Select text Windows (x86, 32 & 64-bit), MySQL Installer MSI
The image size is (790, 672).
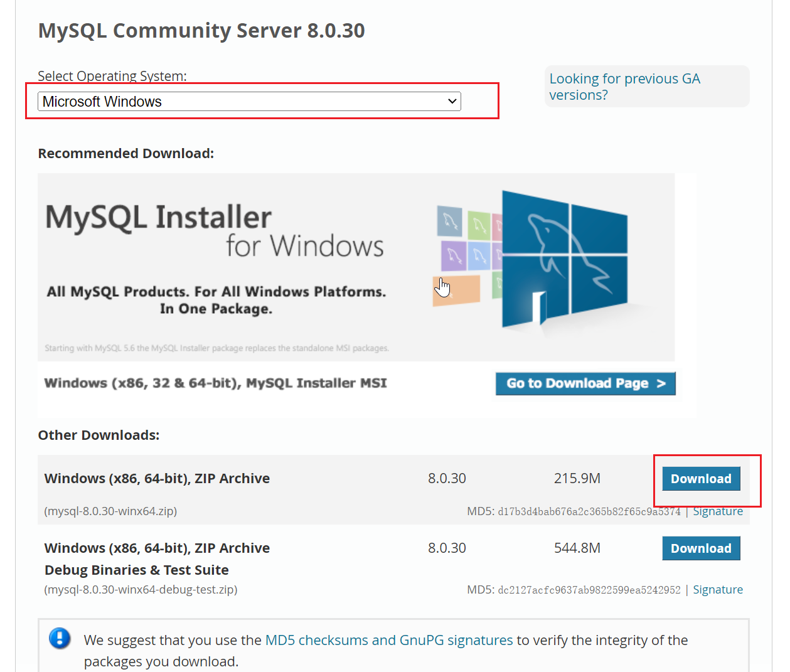click(215, 383)
